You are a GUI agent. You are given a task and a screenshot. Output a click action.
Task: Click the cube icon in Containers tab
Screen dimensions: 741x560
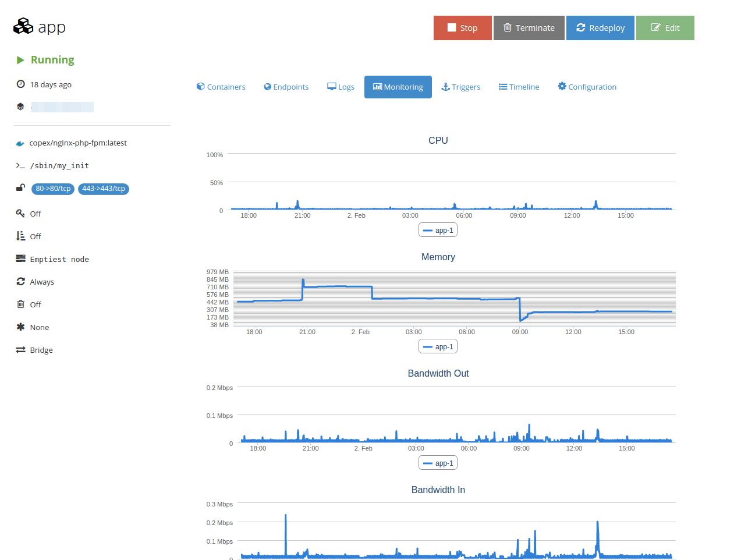pos(201,87)
